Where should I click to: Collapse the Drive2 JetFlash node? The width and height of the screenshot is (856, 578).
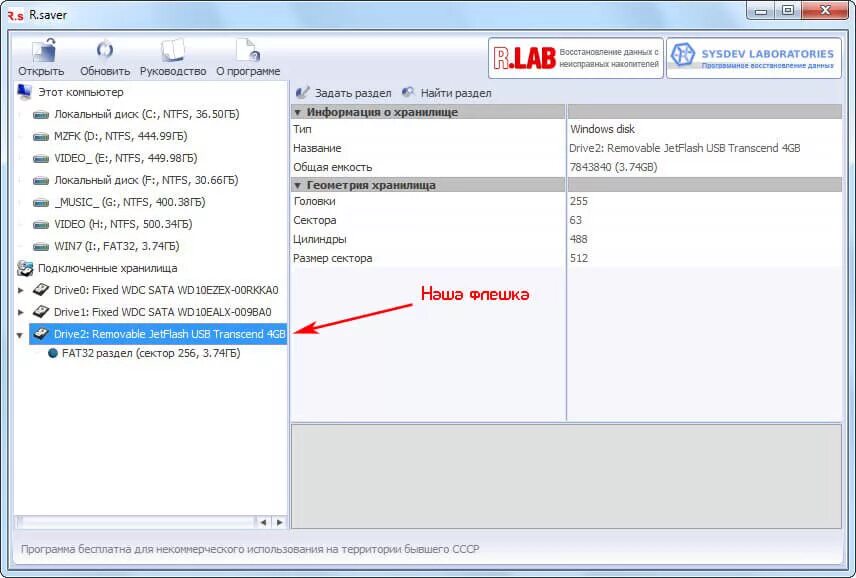pos(20,335)
